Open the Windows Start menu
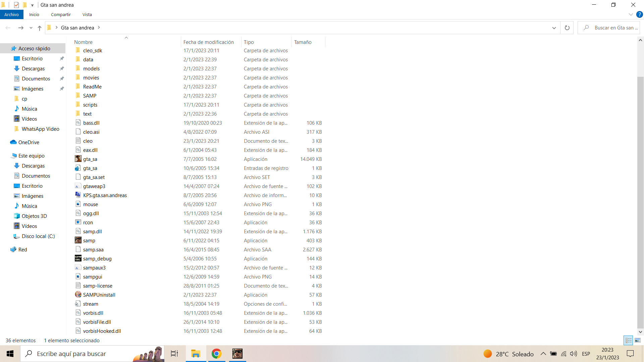644x362 pixels. pos(10,354)
